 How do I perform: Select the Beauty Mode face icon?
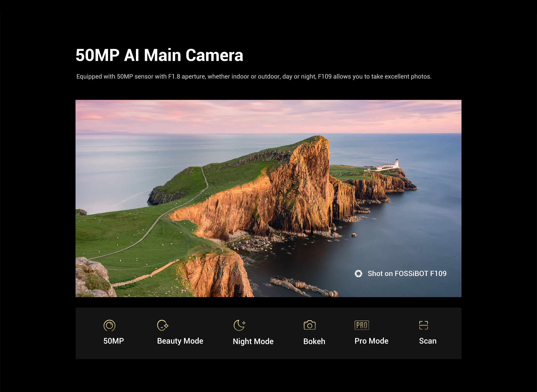[163, 325]
